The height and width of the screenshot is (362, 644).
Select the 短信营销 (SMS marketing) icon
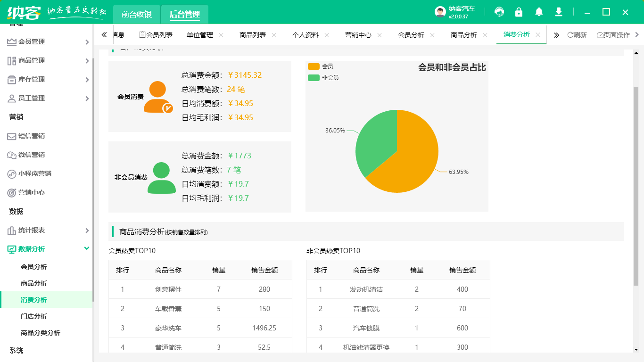pos(11,136)
